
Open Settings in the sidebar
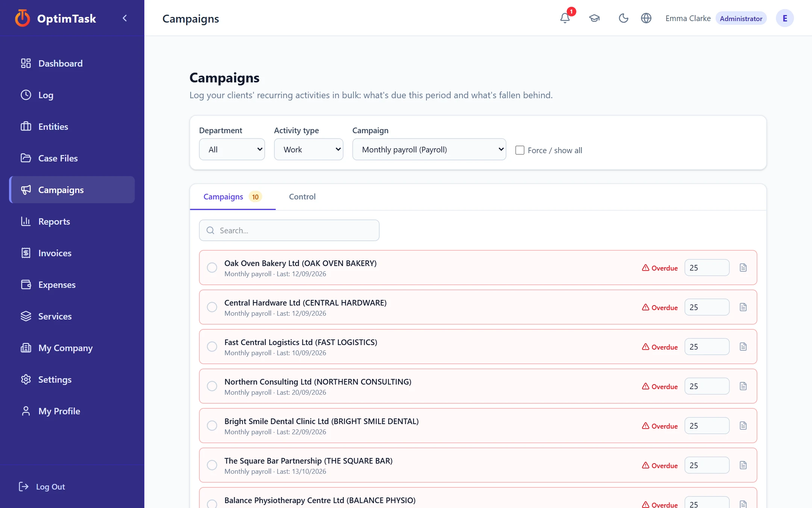[72, 379]
